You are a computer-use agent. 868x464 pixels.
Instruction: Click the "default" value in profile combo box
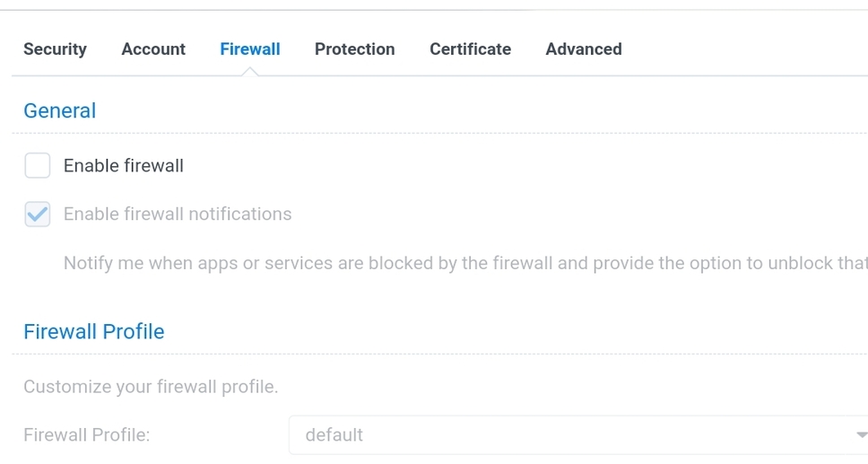pos(334,435)
